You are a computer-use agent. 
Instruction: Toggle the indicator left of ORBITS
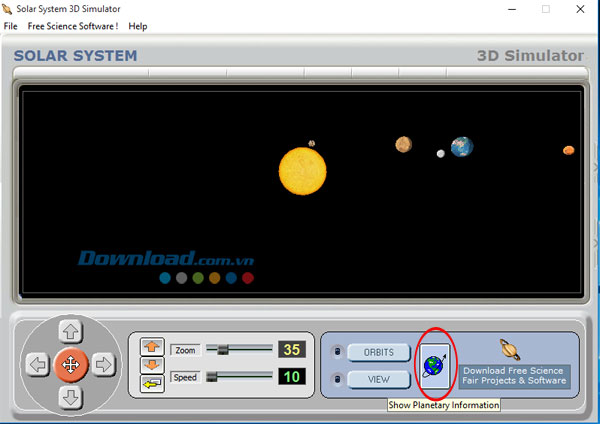pyautogui.click(x=337, y=352)
